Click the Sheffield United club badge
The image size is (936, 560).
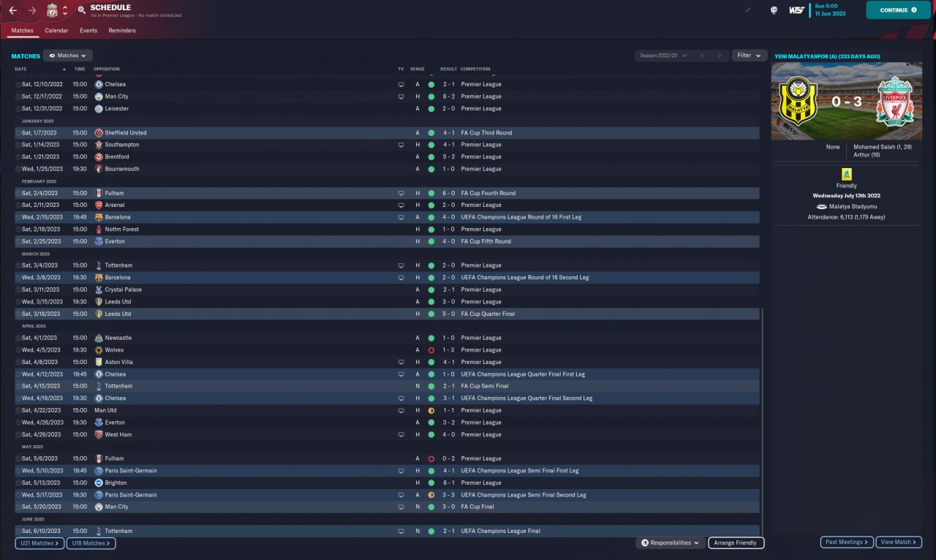99,133
